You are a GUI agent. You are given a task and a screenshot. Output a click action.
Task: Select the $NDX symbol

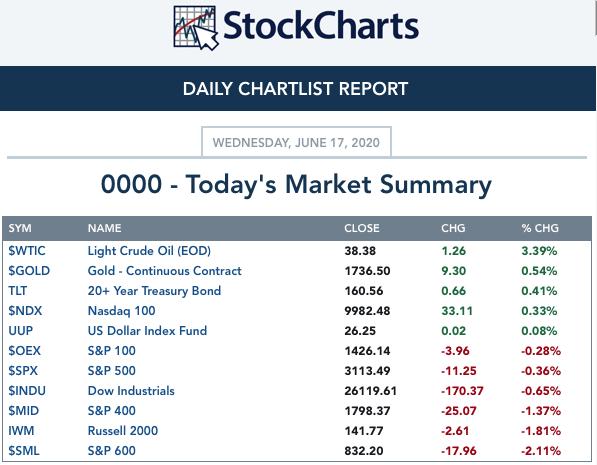[25, 311]
